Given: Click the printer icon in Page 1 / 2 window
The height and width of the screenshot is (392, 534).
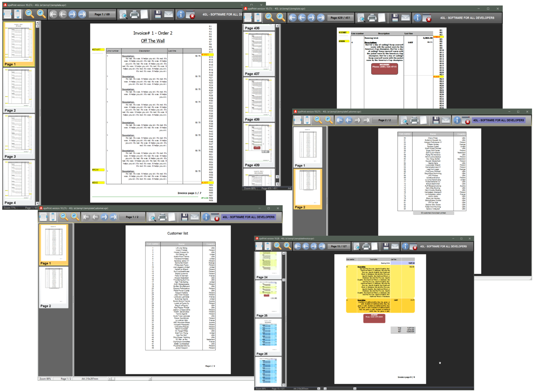Looking at the screenshot, I should point(162,217).
